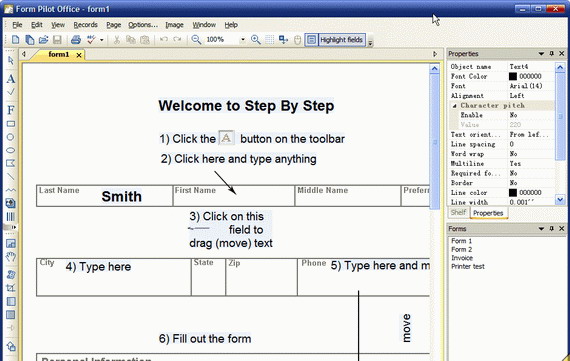
Task: Open file with the folder icon
Action: pos(43,40)
